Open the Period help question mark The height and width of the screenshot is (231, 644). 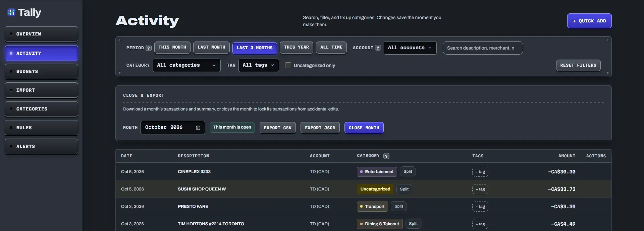[149, 48]
